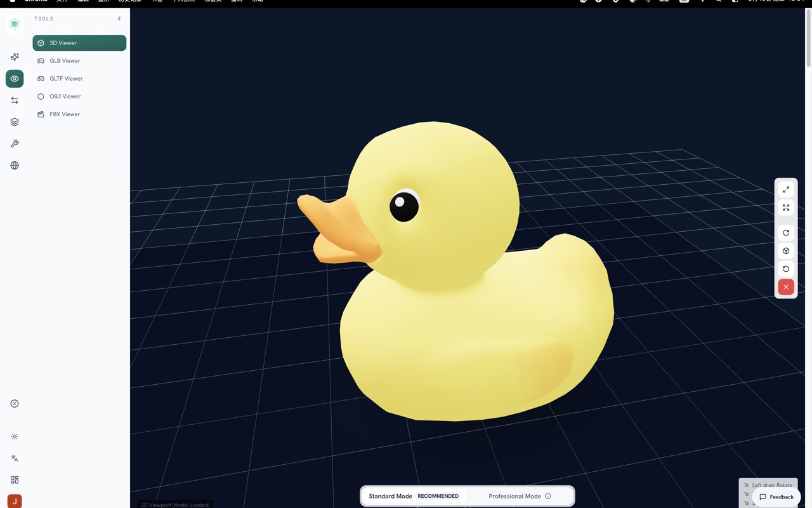The height and width of the screenshot is (508, 812).
Task: Click the page vertical scrollbar
Action: (808, 38)
